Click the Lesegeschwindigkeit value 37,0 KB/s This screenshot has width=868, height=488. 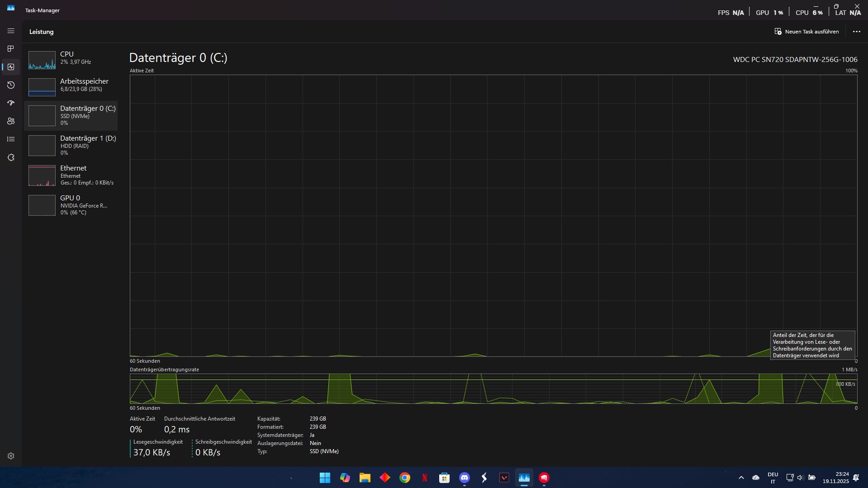[152, 452]
